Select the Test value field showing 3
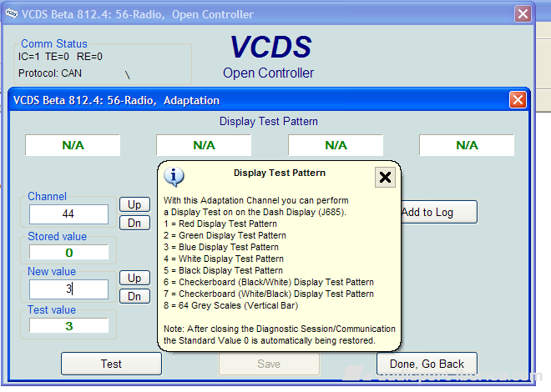The width and height of the screenshot is (551, 392). pyautogui.click(x=68, y=325)
